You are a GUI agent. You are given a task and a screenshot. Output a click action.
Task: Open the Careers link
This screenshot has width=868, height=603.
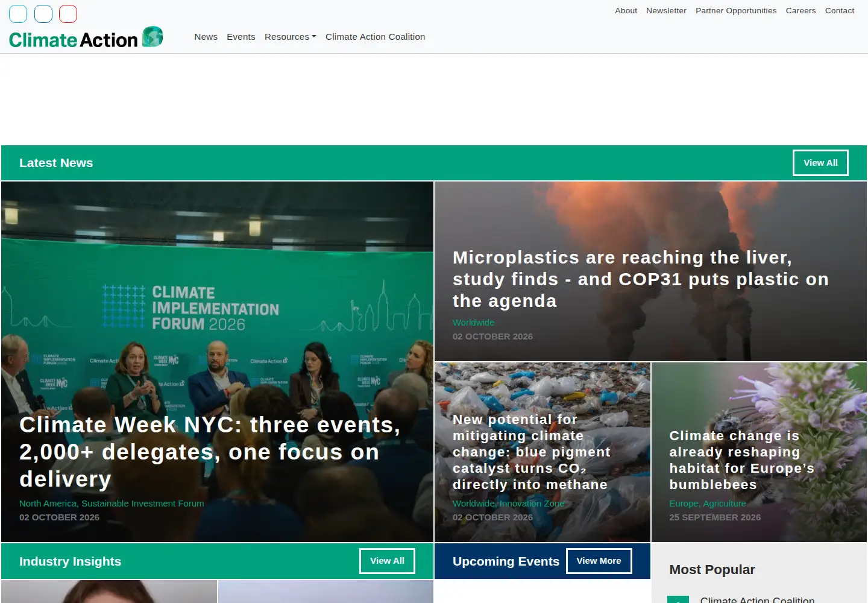tap(800, 11)
